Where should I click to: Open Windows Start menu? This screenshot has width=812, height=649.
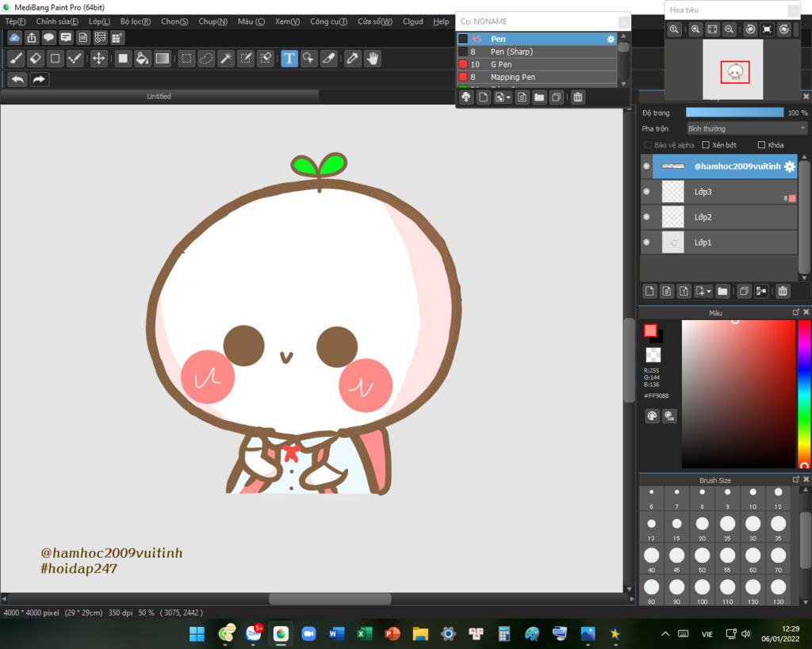pyautogui.click(x=197, y=633)
